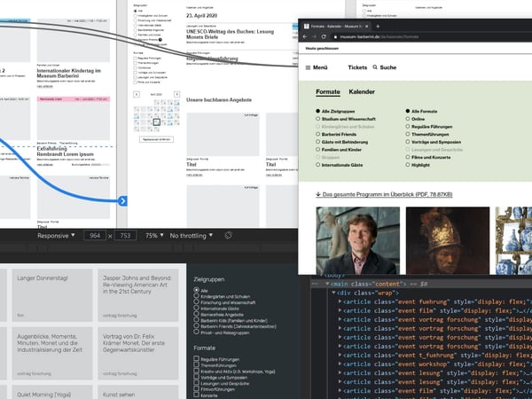532x399 pixels.
Task: Switch to the Kalender tab
Action: pos(362,92)
